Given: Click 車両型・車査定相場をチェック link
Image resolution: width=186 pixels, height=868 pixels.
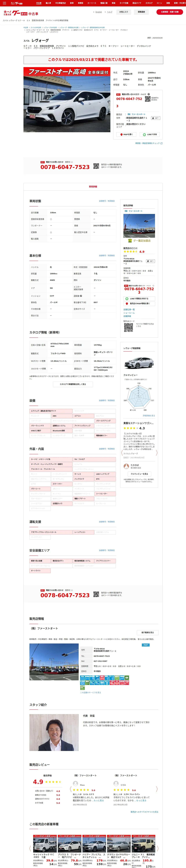Looking at the screenshot, I should pyautogui.click(x=149, y=143).
